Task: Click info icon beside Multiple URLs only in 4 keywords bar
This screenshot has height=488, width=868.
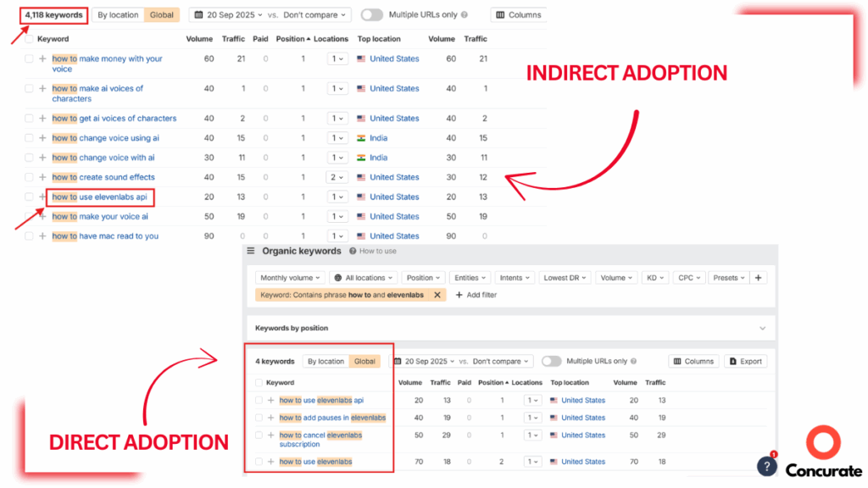Action: [x=634, y=361]
